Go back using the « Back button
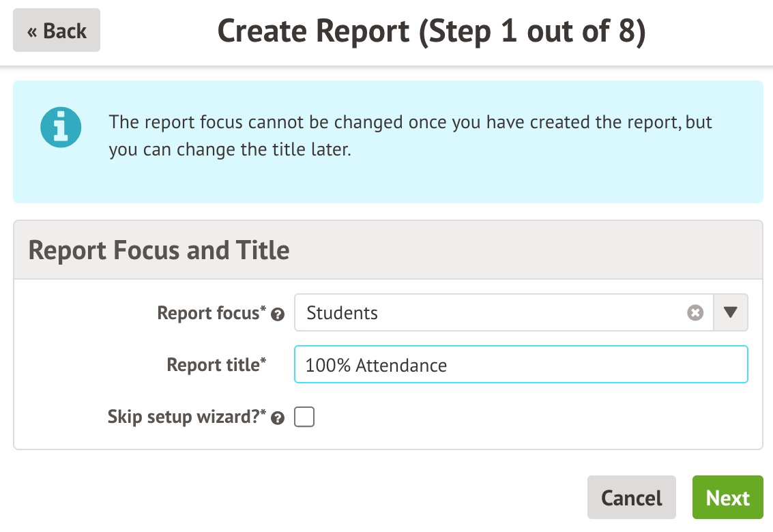Screen dimensions: 773x532 point(57,31)
